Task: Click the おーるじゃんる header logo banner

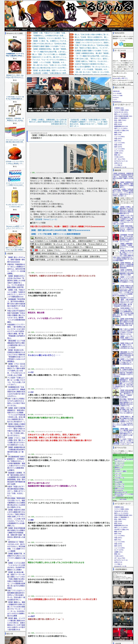Action: coord(69,14)
